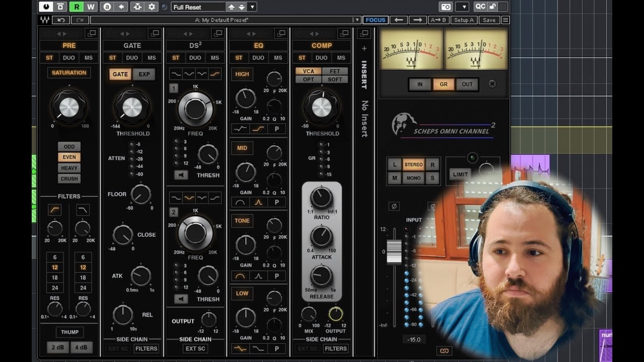Open the Waves hamburger menu icon
Viewport: 644px width, 362px height.
pyautogui.click(x=505, y=20)
